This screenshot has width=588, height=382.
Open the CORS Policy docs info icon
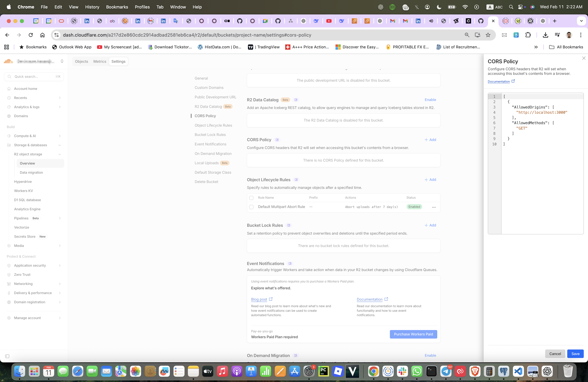277,140
